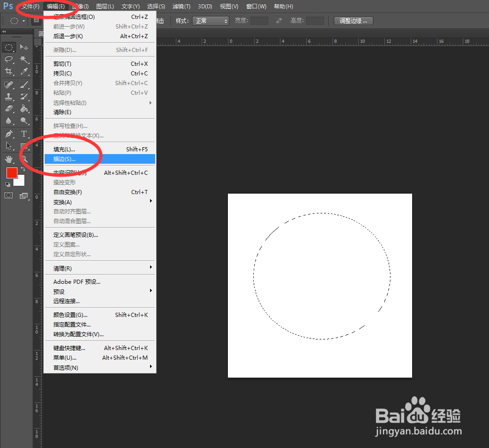This screenshot has height=448, width=489.
Task: Open the 滤镜(T) menu
Action: point(181,6)
